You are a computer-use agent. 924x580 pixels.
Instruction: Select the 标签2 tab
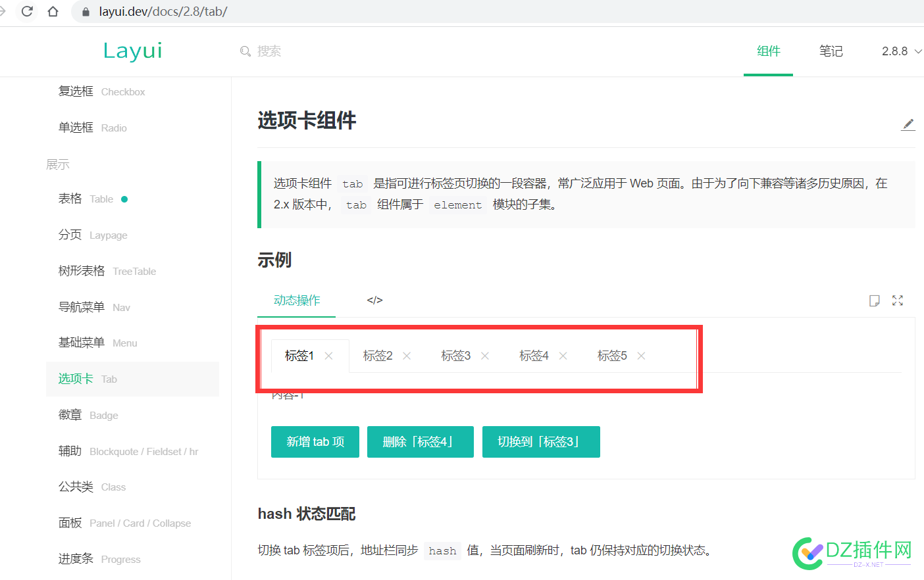coord(378,356)
